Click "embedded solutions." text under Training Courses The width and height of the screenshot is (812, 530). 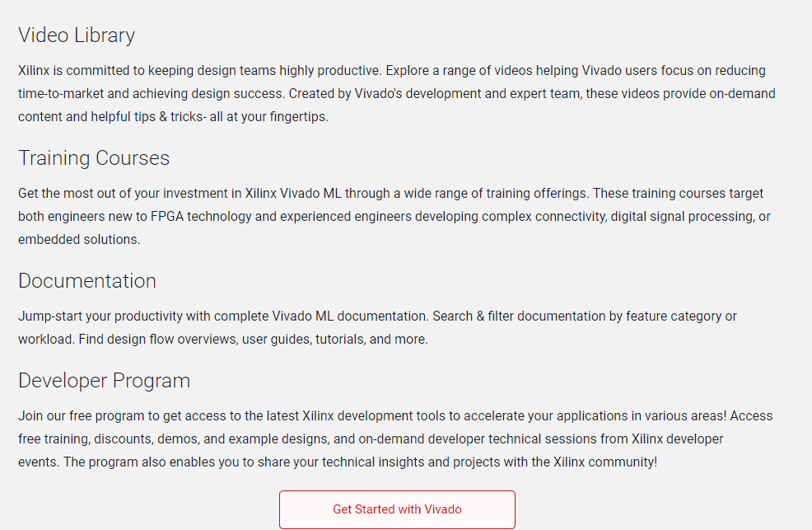click(79, 239)
